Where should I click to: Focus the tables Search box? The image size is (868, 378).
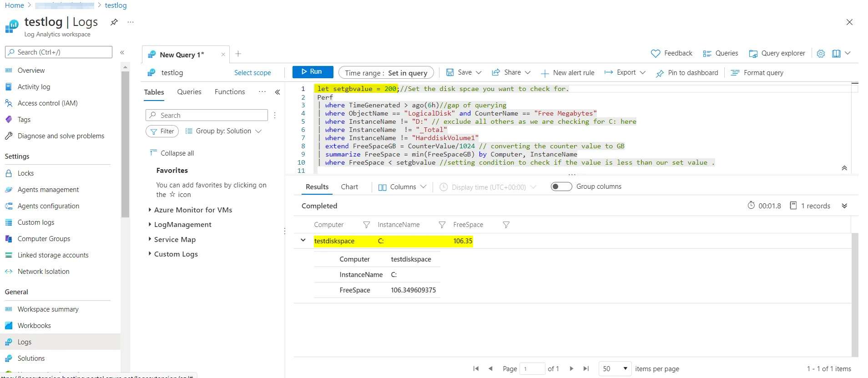(207, 115)
